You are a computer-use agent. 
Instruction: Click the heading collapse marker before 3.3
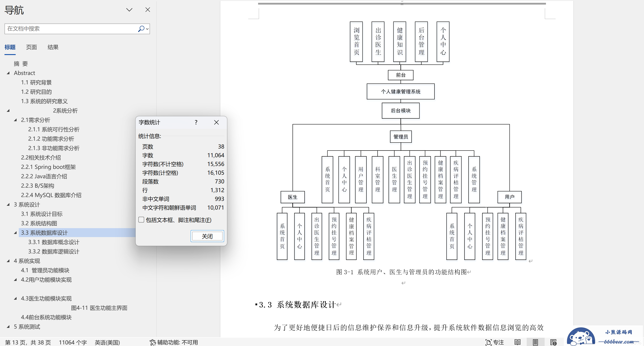point(256,304)
